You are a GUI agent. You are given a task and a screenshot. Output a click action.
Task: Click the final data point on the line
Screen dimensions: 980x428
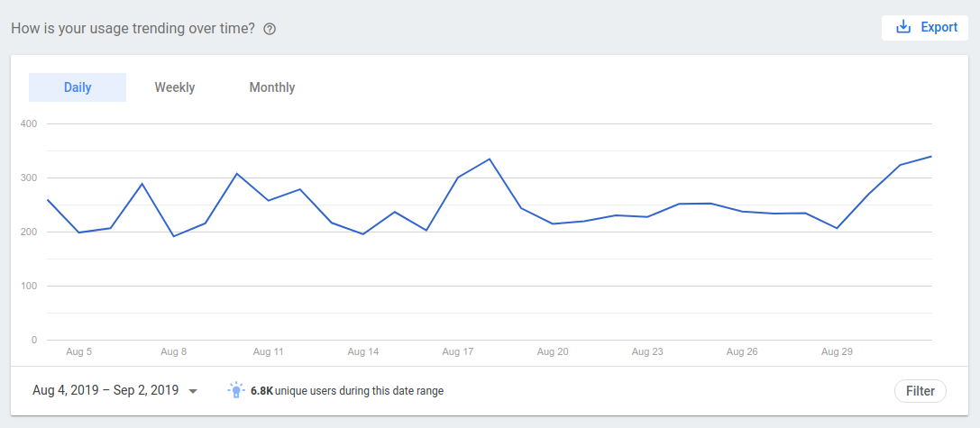coord(930,157)
